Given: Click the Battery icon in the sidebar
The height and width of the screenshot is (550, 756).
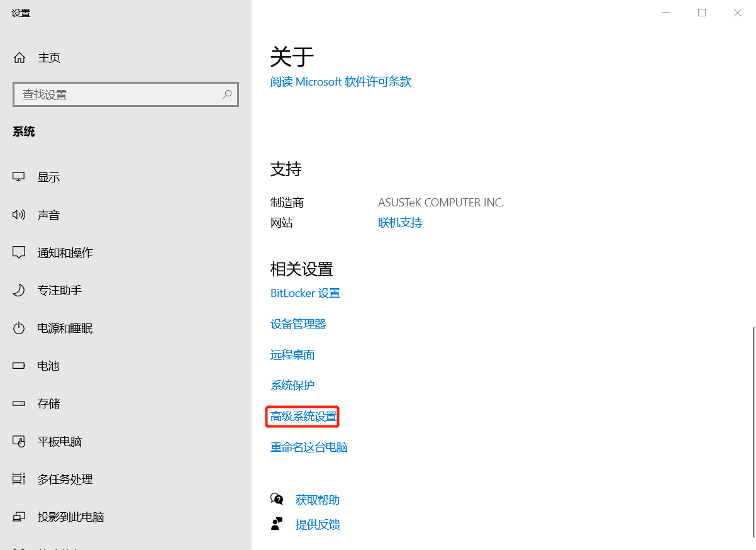Looking at the screenshot, I should click(x=19, y=366).
